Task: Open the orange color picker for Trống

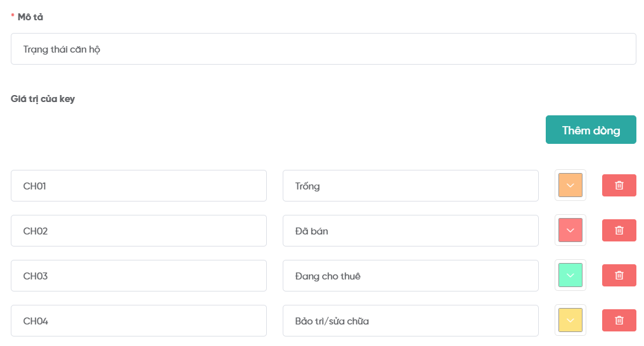Action: [x=570, y=185]
